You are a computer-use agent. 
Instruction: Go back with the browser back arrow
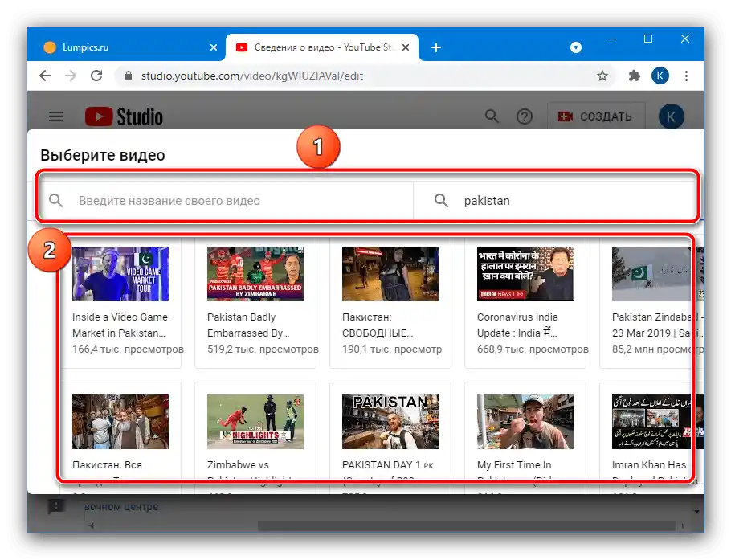click(x=45, y=76)
